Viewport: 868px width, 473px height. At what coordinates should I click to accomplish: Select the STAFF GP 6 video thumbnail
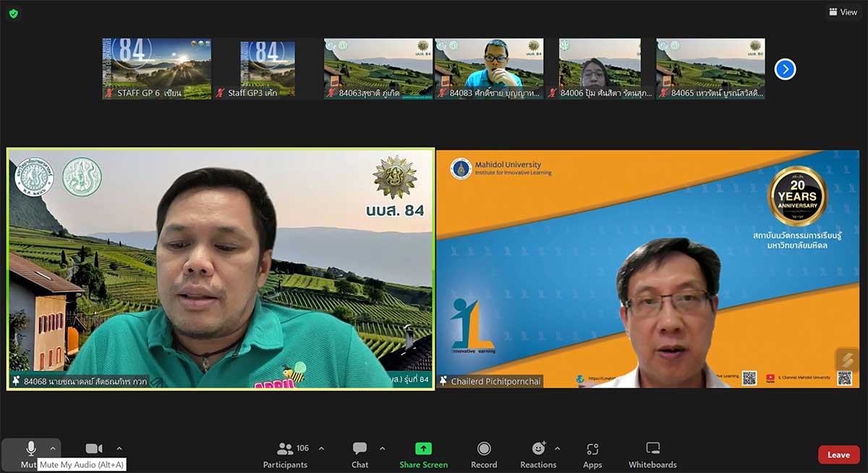pos(156,68)
